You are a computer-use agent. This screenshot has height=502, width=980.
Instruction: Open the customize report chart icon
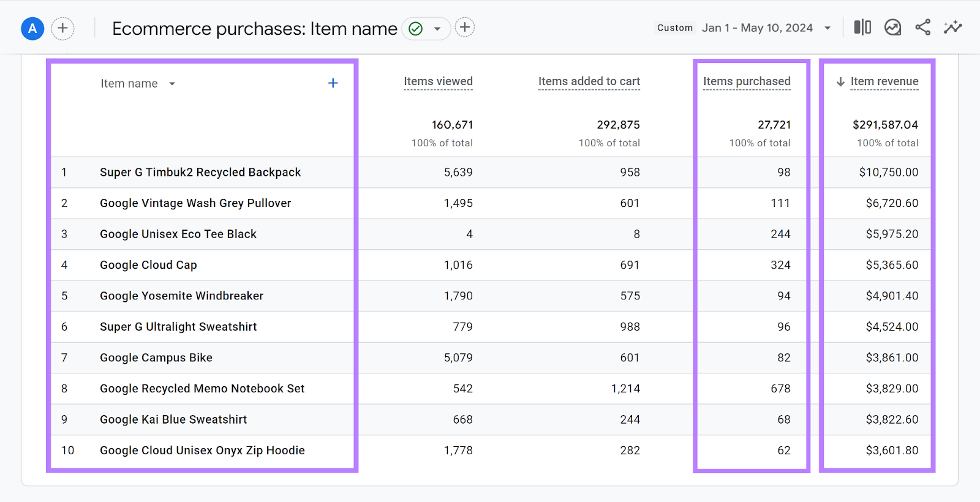pos(892,27)
